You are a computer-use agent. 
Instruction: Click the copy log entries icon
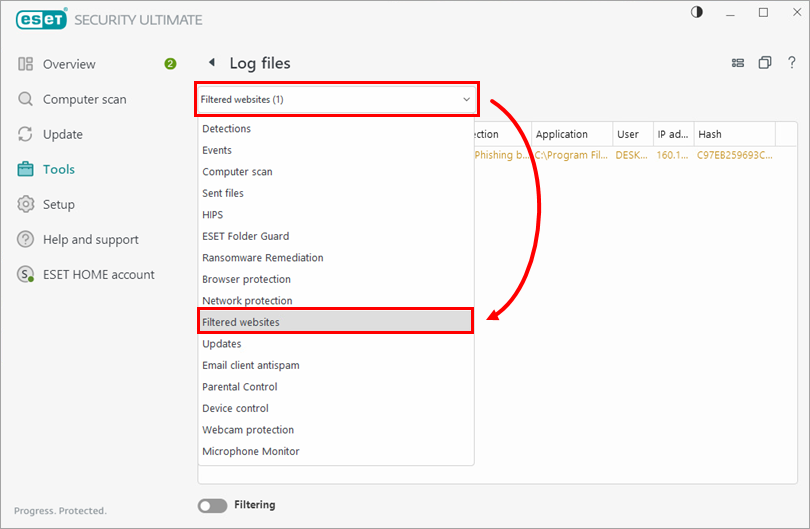(765, 63)
